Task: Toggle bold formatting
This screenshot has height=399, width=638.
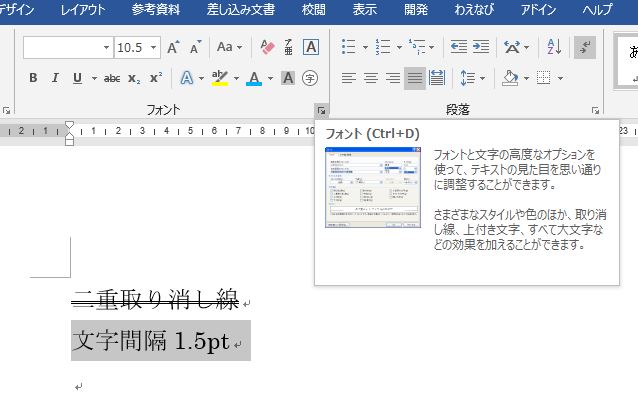Action: click(33, 78)
